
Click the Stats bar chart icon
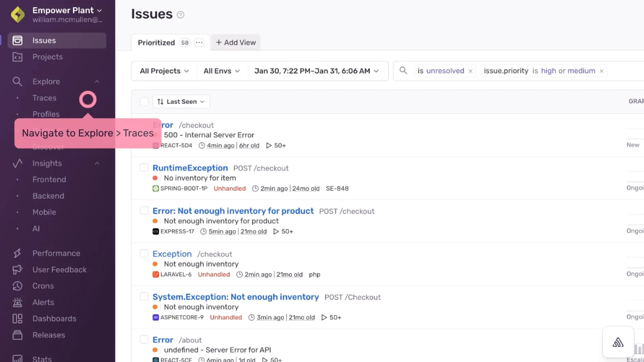(17, 359)
